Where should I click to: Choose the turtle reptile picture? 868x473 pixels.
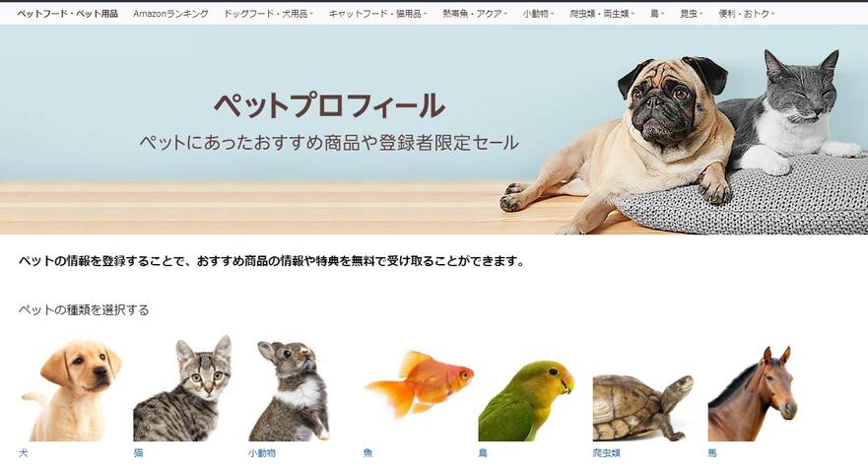click(x=642, y=407)
